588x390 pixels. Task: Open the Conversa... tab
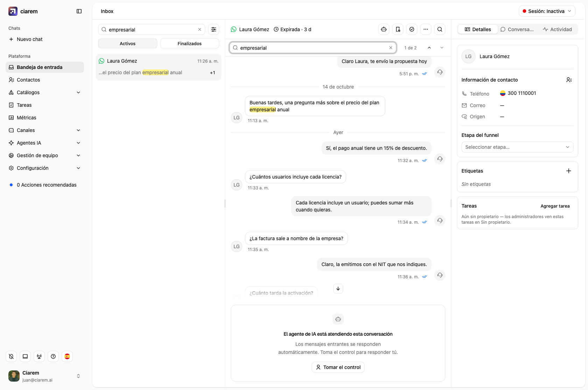(x=517, y=29)
